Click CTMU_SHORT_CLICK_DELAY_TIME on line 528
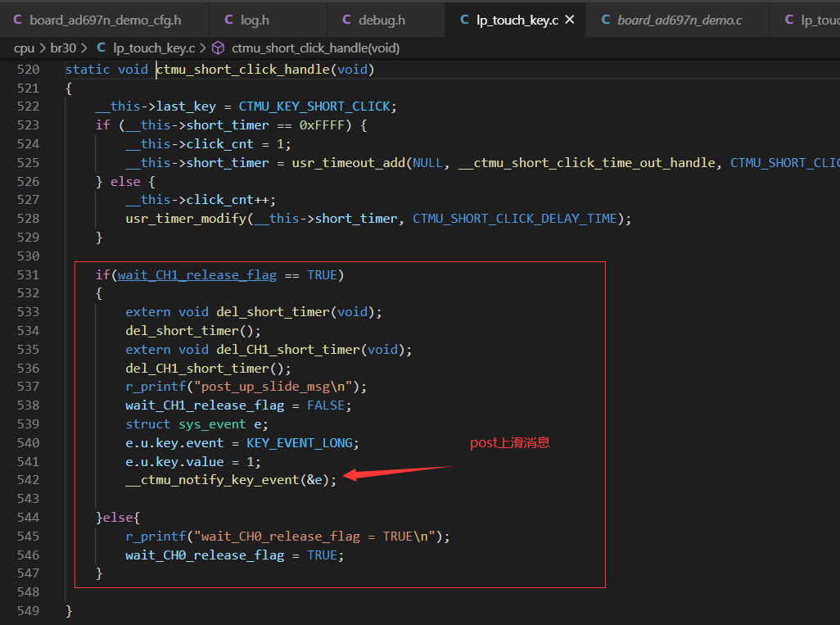 [514, 219]
